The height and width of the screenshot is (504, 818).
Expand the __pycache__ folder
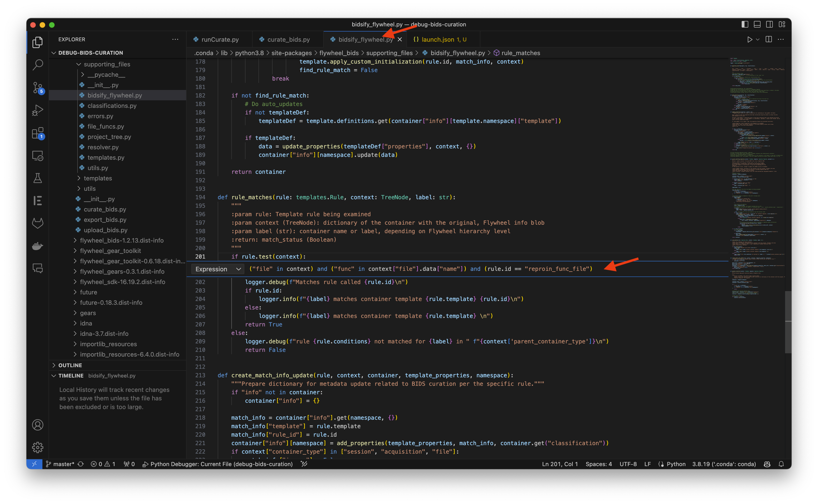click(x=83, y=75)
